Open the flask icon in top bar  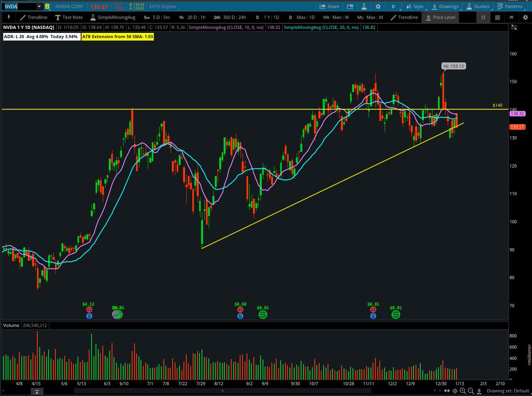click(x=364, y=7)
